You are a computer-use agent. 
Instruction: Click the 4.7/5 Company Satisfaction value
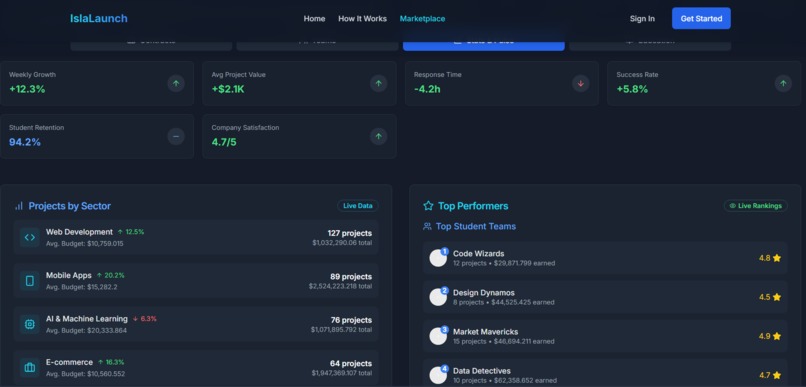pyautogui.click(x=224, y=142)
